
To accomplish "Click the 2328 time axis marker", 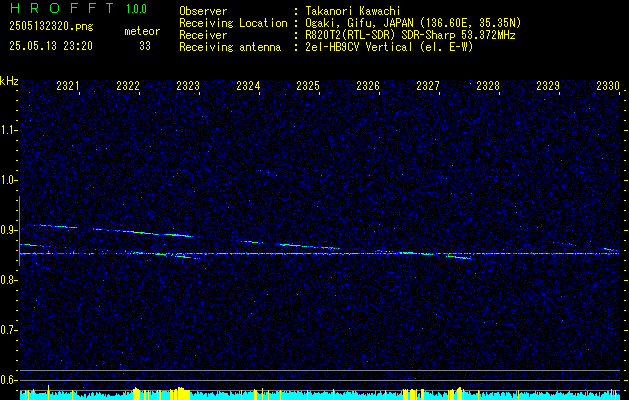I will click(x=488, y=85).
